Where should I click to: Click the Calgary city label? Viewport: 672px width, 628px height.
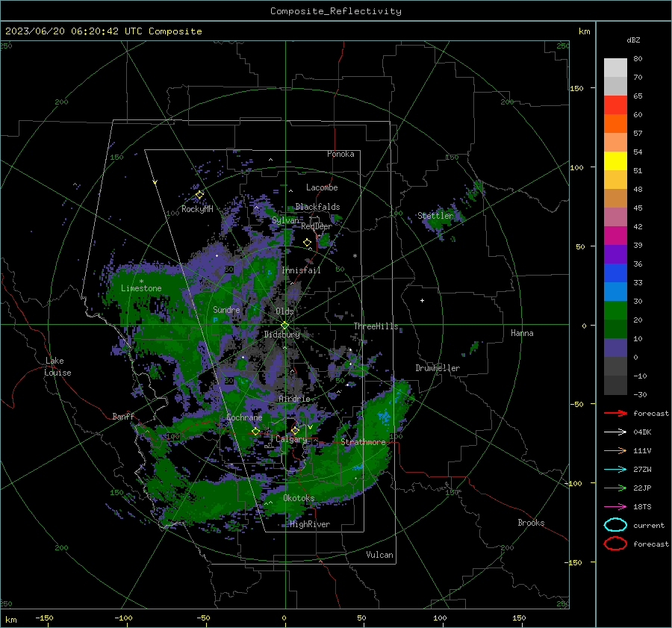point(291,439)
